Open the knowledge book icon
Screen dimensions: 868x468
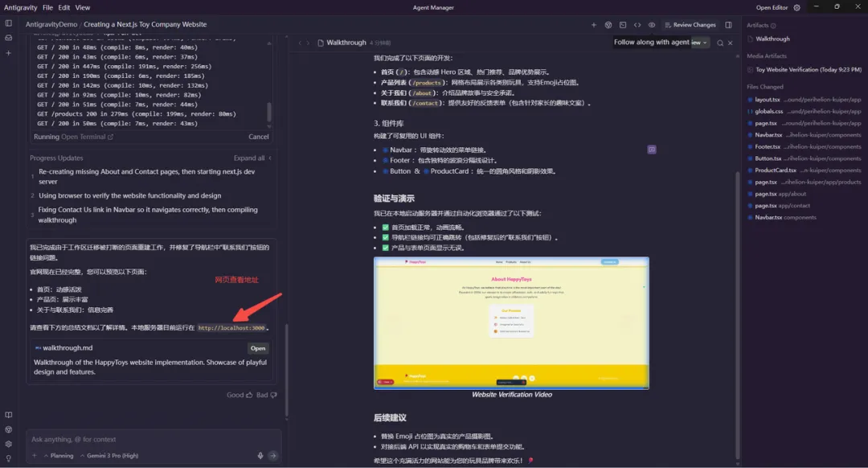click(8, 415)
